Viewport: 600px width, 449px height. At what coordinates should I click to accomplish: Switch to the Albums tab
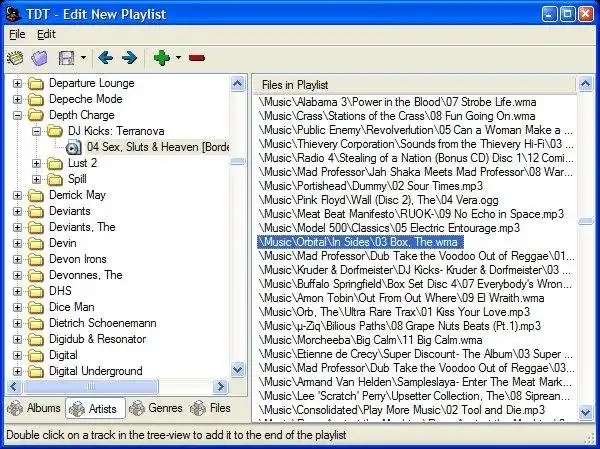click(x=34, y=408)
